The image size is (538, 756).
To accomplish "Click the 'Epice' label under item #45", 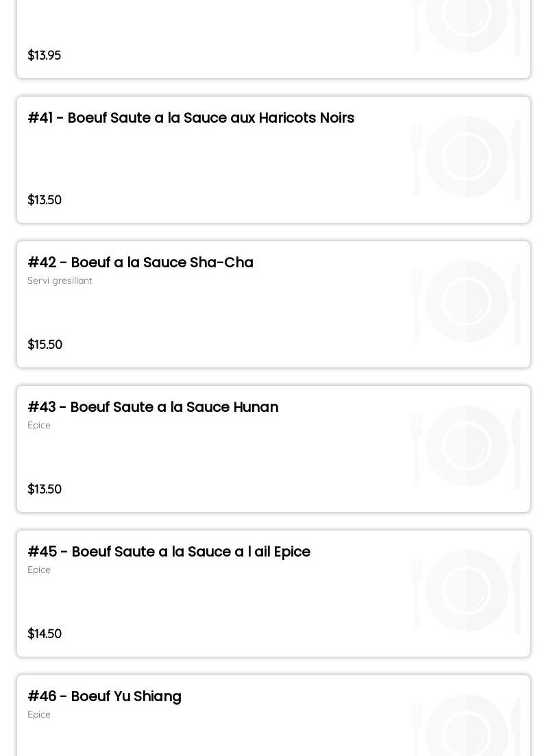I will tap(39, 570).
